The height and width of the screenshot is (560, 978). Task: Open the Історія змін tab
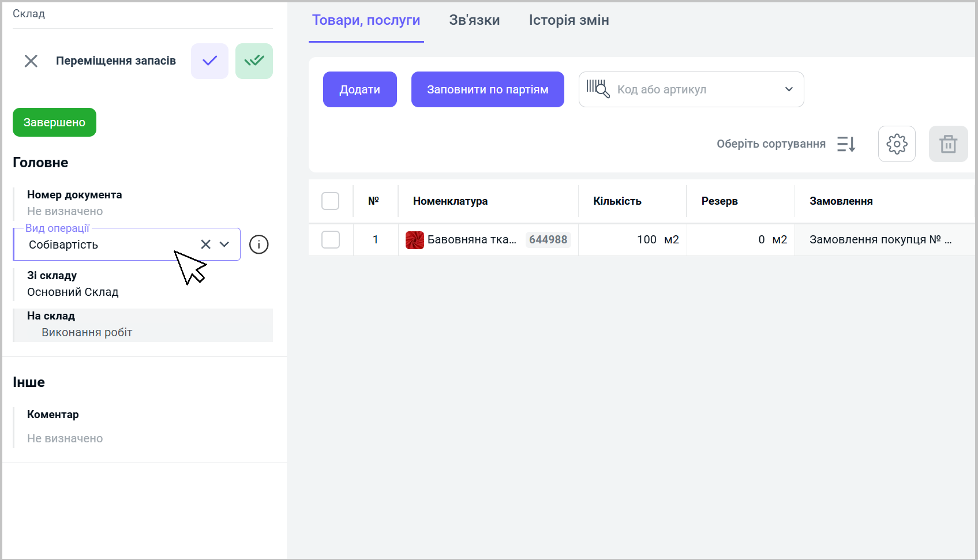point(569,20)
